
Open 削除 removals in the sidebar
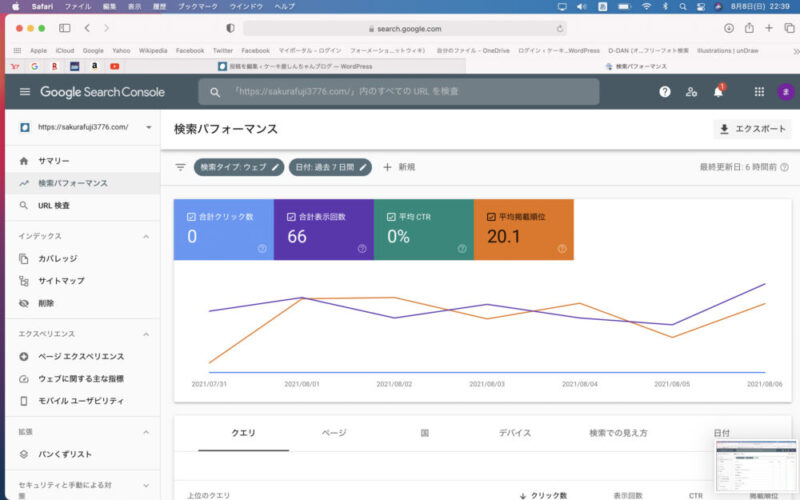pyautogui.click(x=83, y=303)
